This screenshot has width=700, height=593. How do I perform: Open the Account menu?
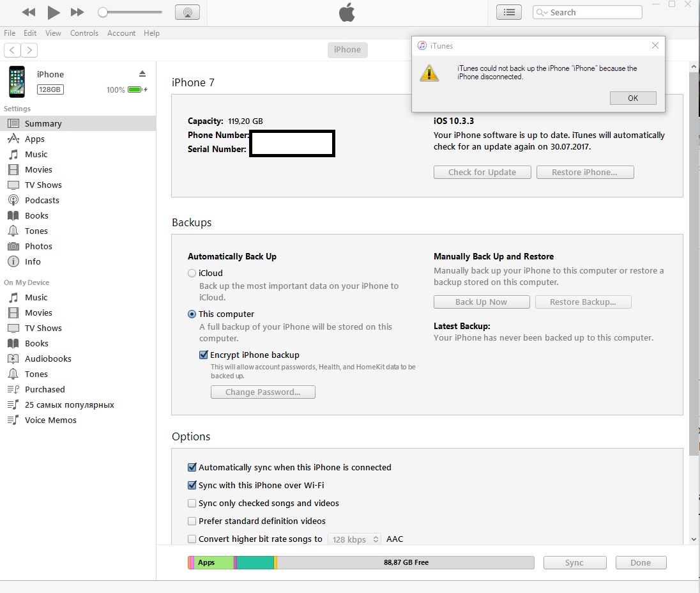pos(121,33)
